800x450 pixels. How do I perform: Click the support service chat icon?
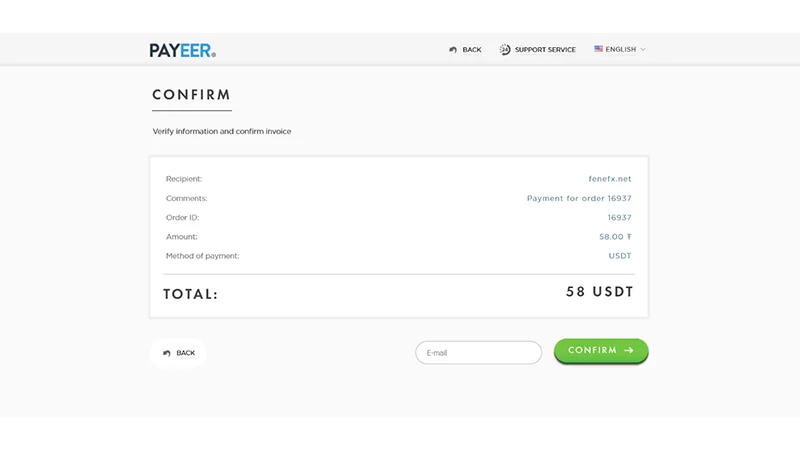(x=505, y=50)
